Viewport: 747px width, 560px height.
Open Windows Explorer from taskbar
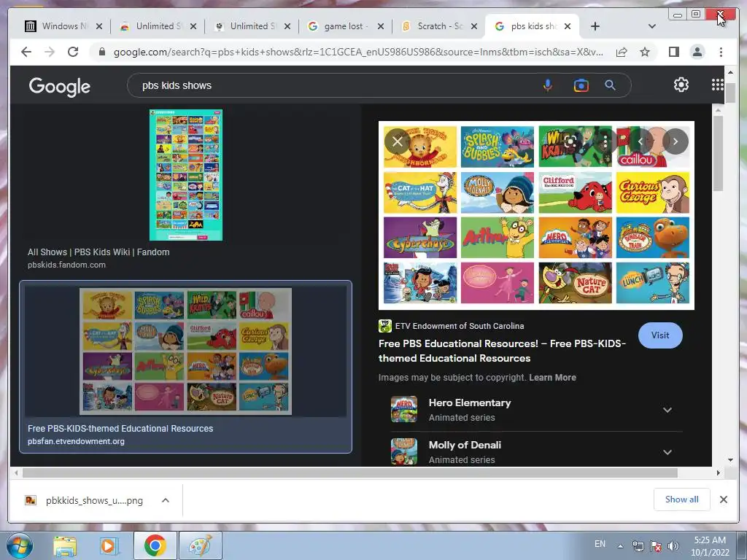point(65,546)
